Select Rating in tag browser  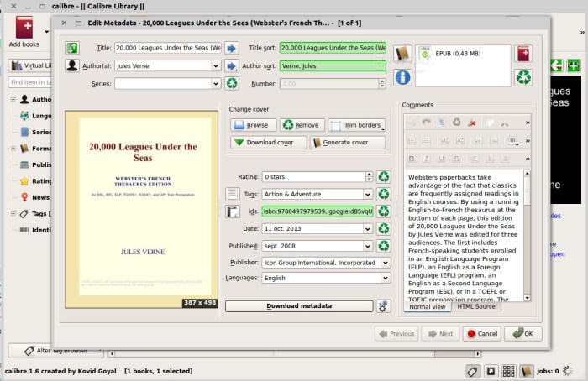click(x=35, y=181)
